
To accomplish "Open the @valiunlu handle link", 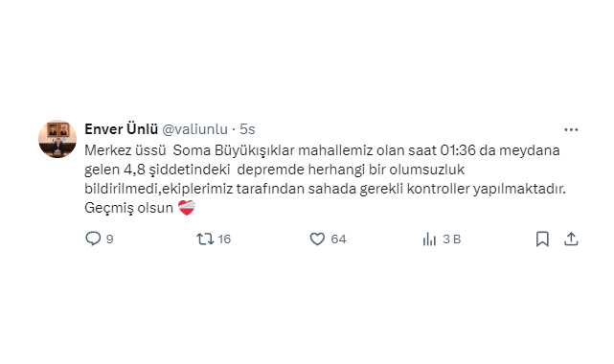I will 194,129.
